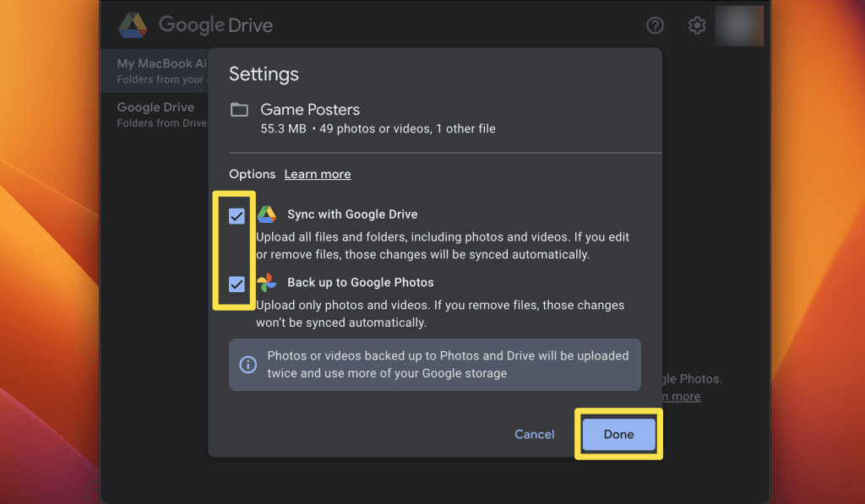865x504 pixels.
Task: Click the Options heading text
Action: click(x=252, y=174)
